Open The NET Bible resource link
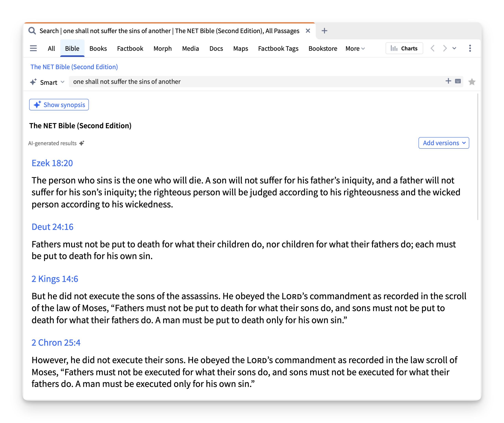 [x=74, y=67]
